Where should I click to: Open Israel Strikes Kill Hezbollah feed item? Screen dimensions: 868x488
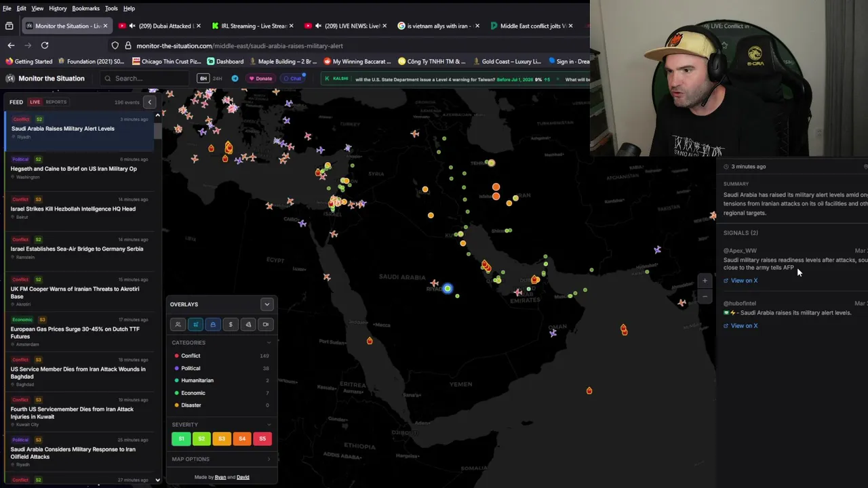[x=78, y=208]
